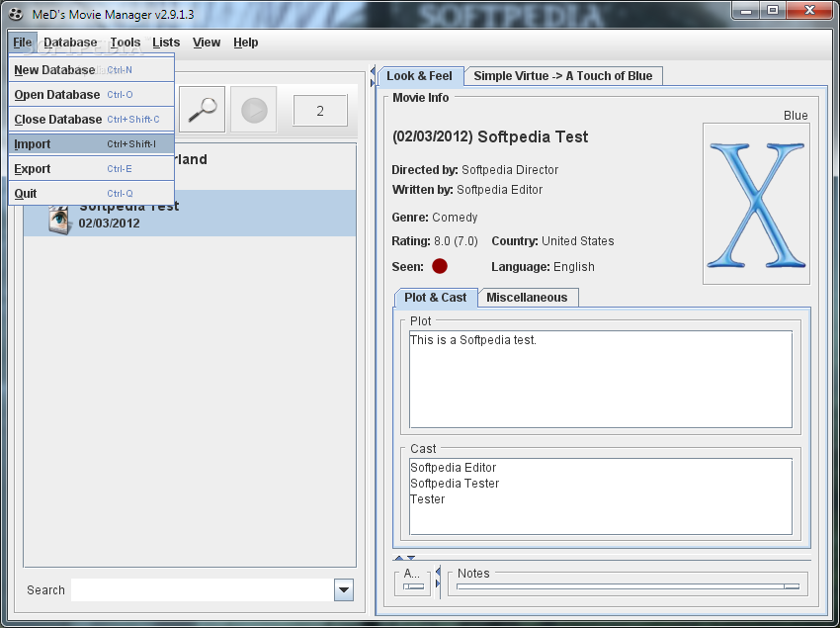
Task: Click the eye cover icon of Softpedia Test
Action: click(58, 219)
